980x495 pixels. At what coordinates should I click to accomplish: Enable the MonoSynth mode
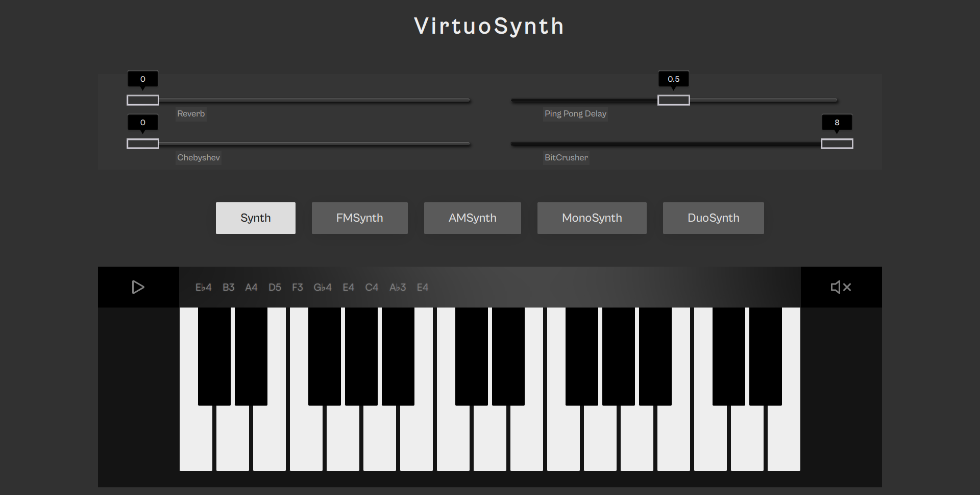point(592,218)
